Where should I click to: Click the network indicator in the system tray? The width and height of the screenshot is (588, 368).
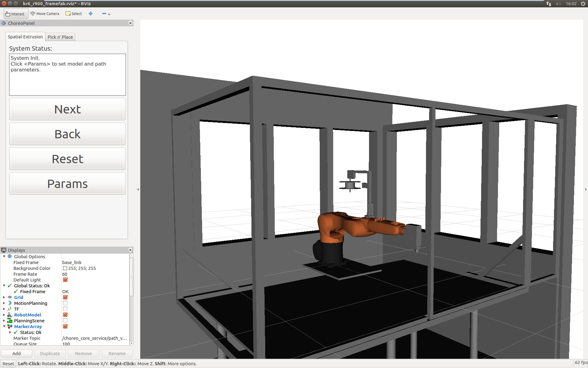pos(548,4)
